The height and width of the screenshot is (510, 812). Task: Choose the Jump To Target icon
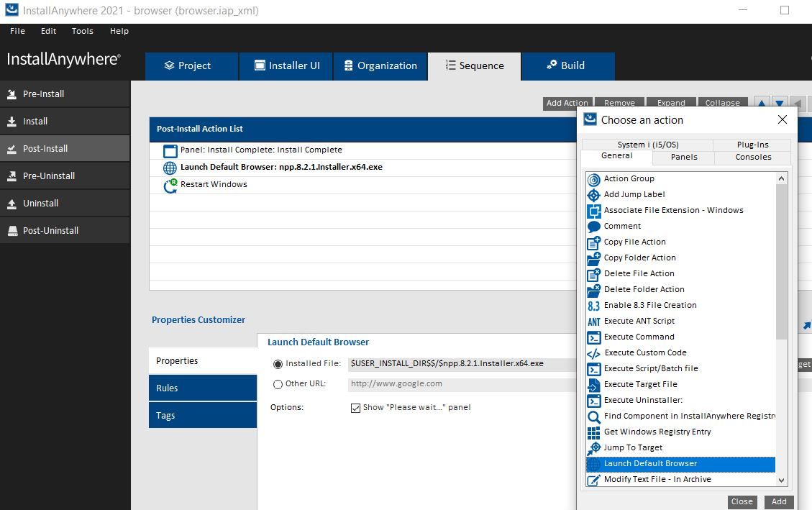(x=593, y=448)
